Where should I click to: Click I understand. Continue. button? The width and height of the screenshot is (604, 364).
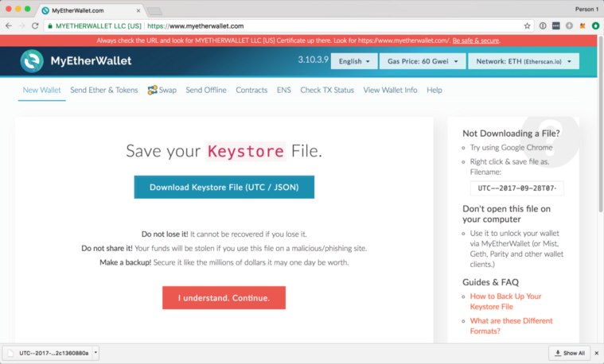coord(224,298)
